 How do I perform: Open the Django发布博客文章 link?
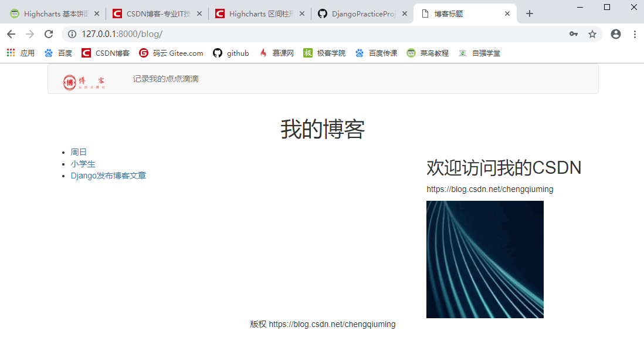tap(109, 176)
